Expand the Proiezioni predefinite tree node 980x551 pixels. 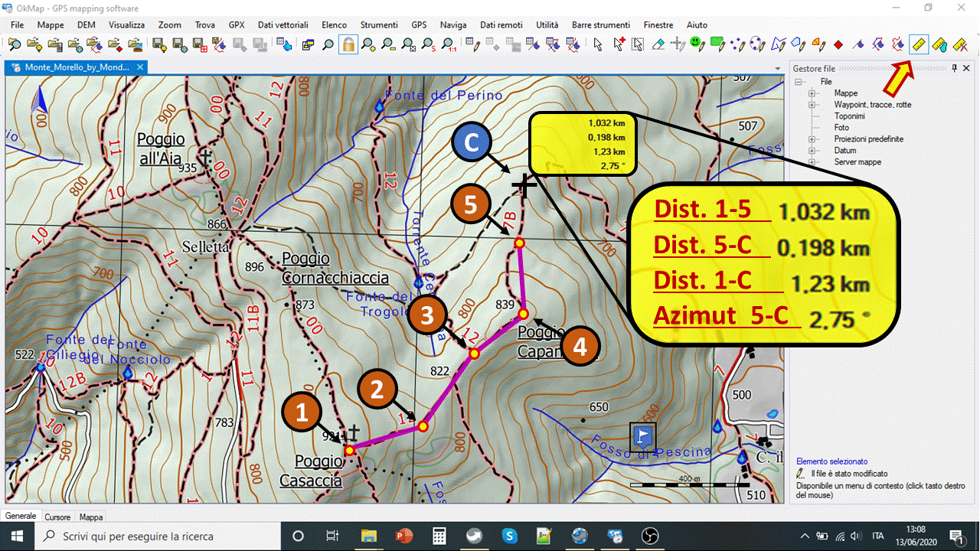tap(812, 139)
